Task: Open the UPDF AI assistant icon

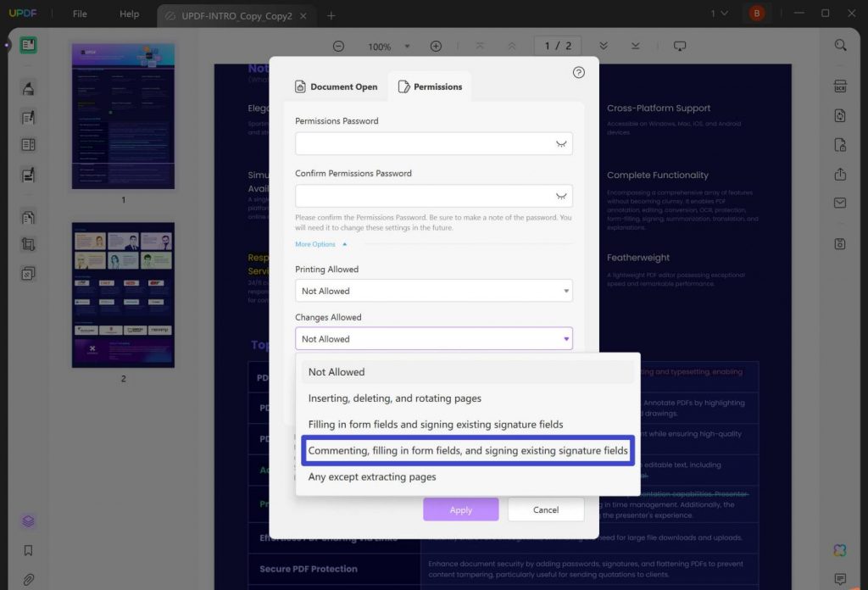Action: [839, 550]
